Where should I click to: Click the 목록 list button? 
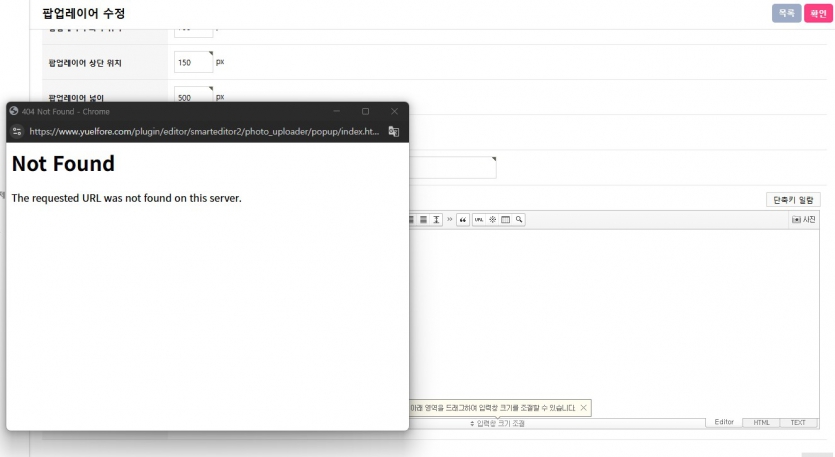[x=786, y=14]
